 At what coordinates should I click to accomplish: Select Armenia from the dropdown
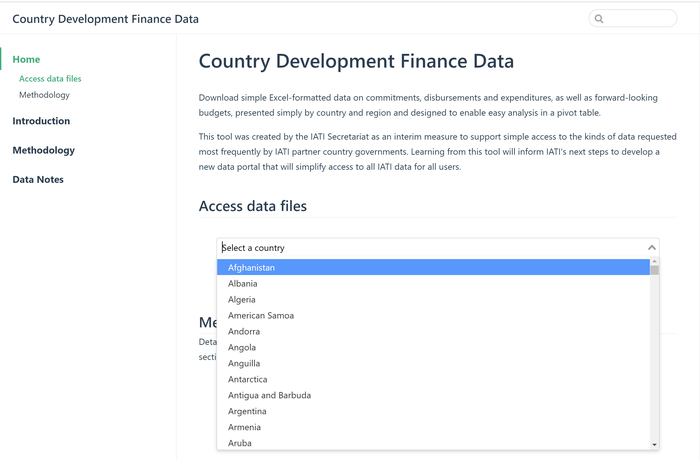click(x=433, y=427)
